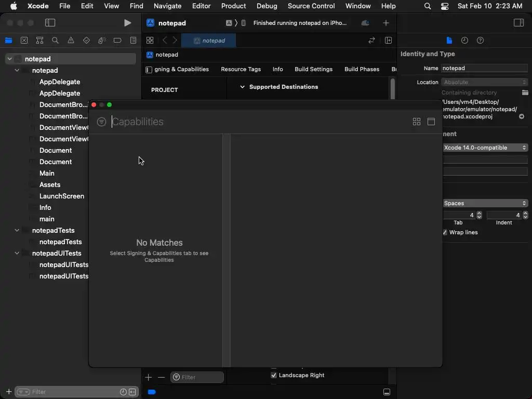Viewport: 532px width, 399px height.
Task: Open the project navigator folder icon
Action: pyautogui.click(x=8, y=41)
